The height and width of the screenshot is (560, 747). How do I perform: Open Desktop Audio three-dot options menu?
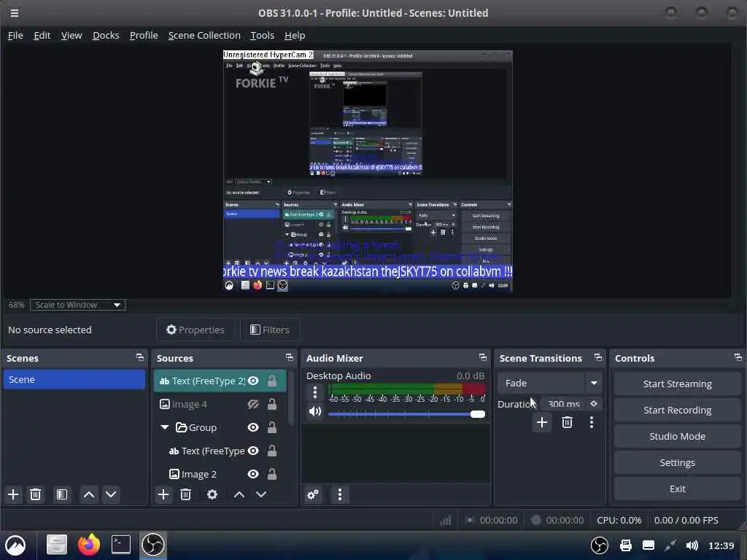point(315,392)
